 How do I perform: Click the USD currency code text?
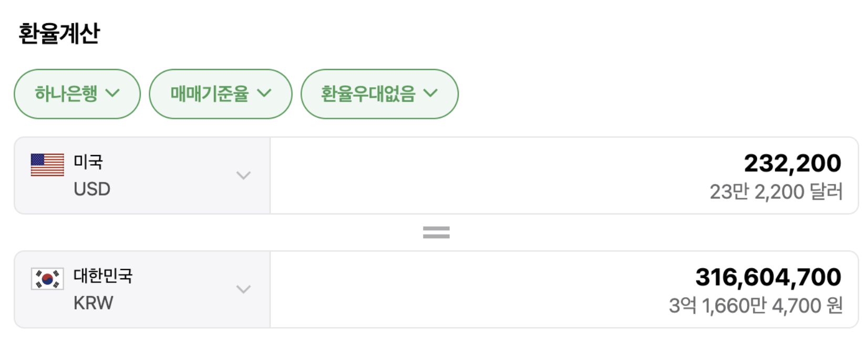(x=92, y=189)
